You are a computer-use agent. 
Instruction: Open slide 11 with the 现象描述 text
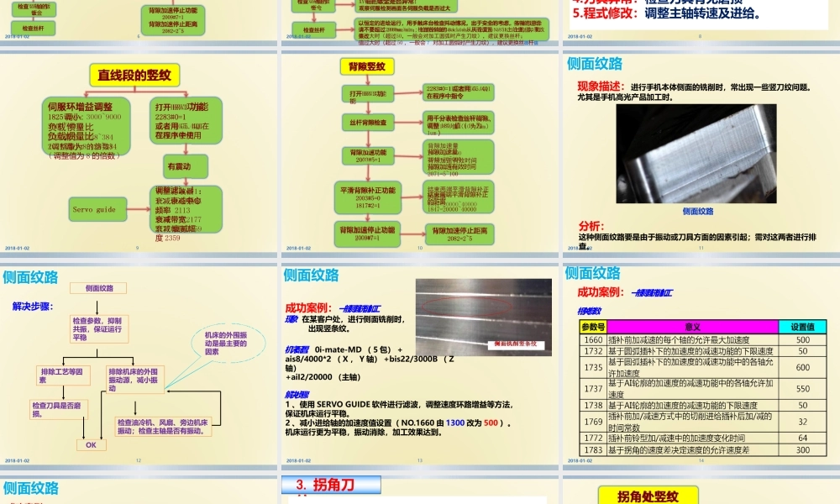(x=701, y=153)
